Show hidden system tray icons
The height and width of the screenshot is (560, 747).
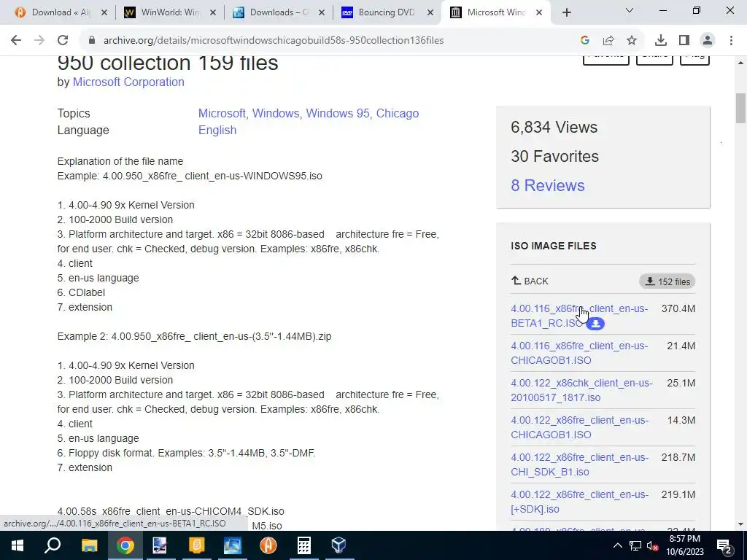pos(617,545)
